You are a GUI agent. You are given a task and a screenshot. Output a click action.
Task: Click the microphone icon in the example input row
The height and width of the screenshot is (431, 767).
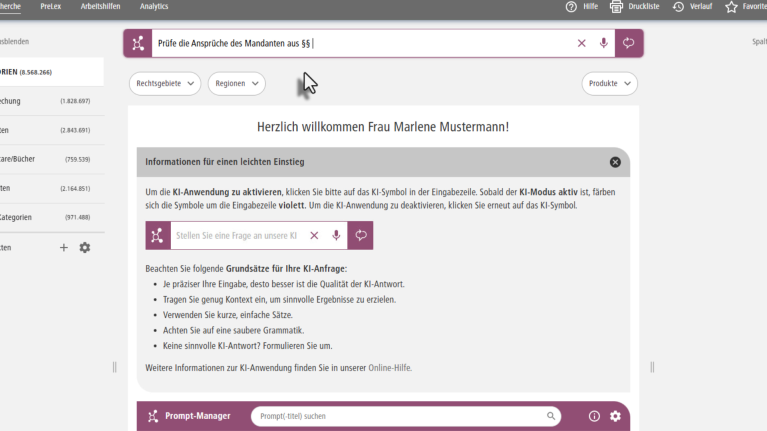coord(336,236)
